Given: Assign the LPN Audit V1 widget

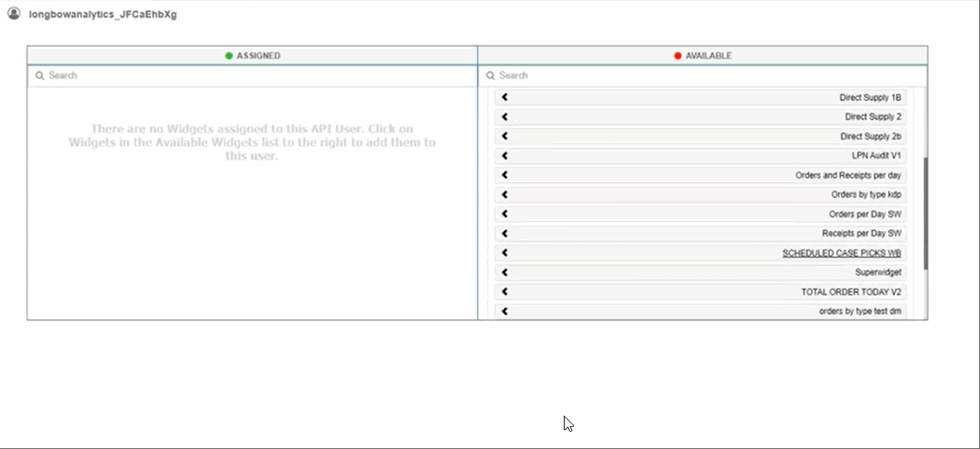Looking at the screenshot, I should [x=700, y=155].
